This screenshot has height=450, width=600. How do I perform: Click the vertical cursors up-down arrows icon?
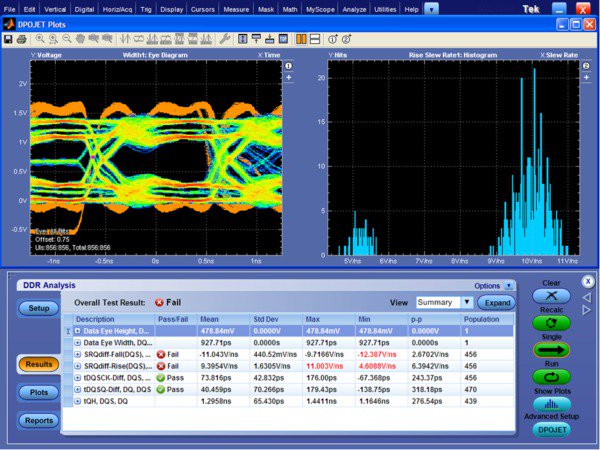tap(125, 39)
